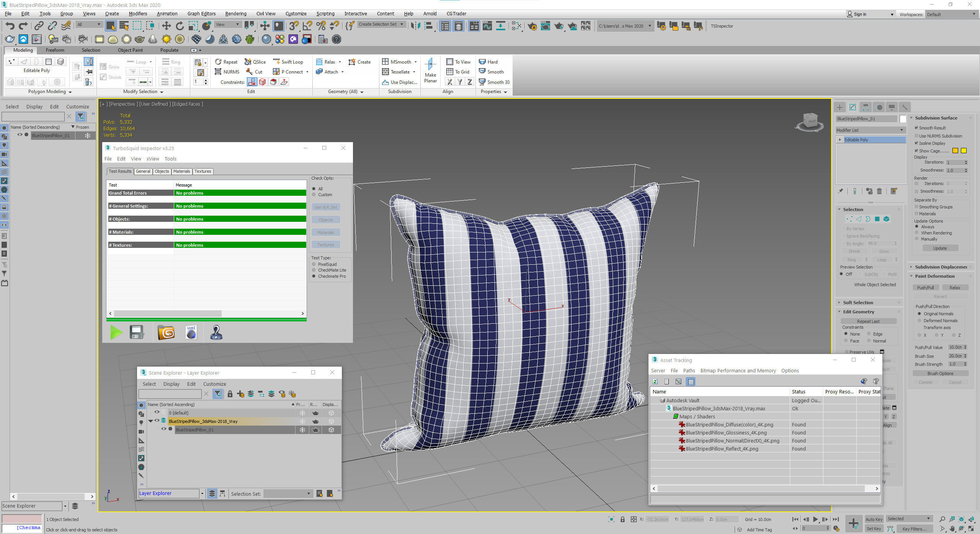Click the HTML report icon in TurboSquid Inspector
980x534 pixels.
pos(191,332)
